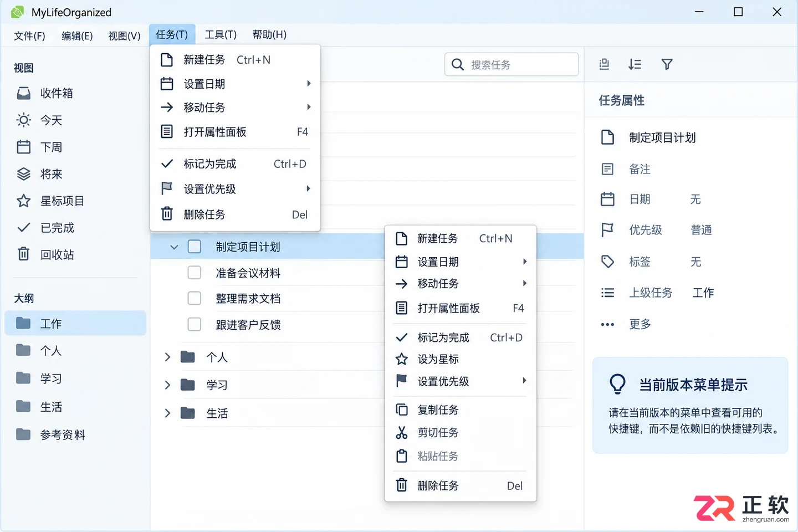Choose 剪切任务 in the context menu
The width and height of the screenshot is (798, 532).
tap(461, 432)
